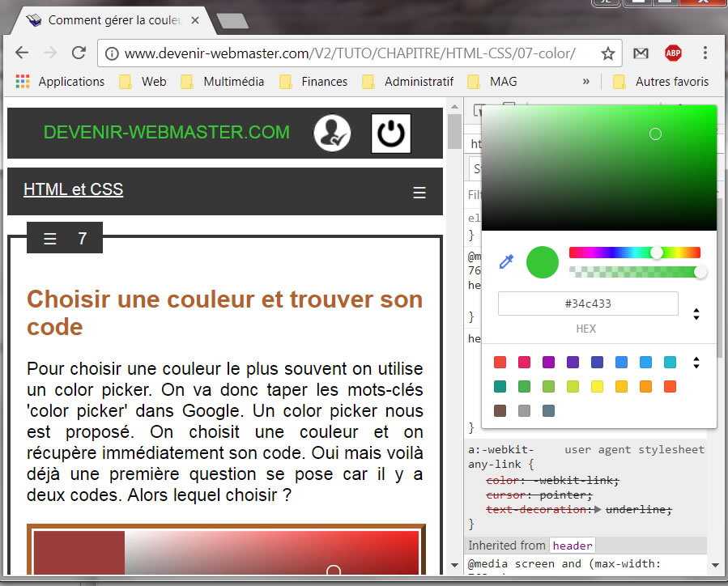Pick the pink palette swatch
This screenshot has width=728, height=586.
tap(524, 363)
